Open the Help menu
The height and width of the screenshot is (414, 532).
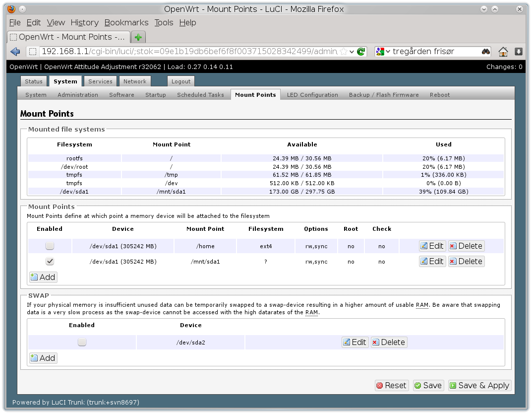[x=187, y=22]
